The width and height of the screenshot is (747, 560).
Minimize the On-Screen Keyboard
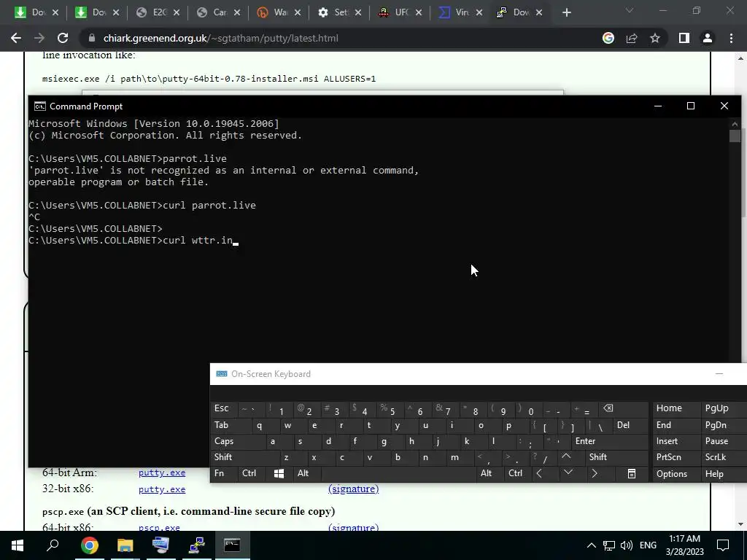(719, 374)
